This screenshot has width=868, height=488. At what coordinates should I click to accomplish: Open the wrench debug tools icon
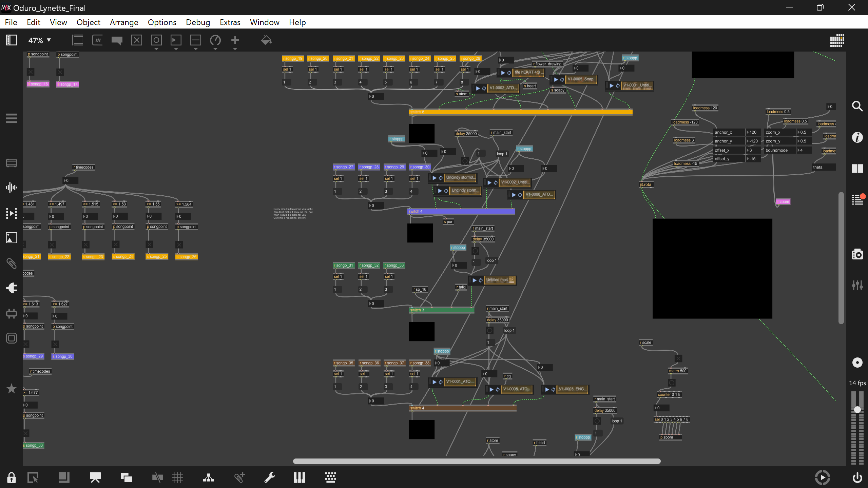click(x=270, y=477)
